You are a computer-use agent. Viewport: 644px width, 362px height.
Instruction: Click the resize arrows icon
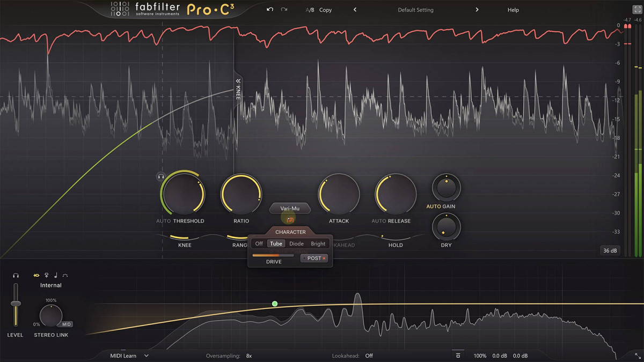click(x=637, y=356)
